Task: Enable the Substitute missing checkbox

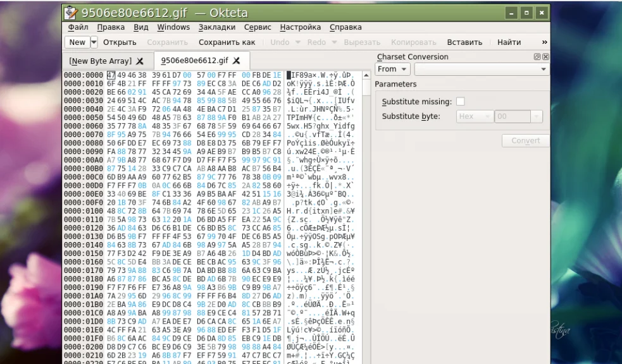Action: (460, 101)
